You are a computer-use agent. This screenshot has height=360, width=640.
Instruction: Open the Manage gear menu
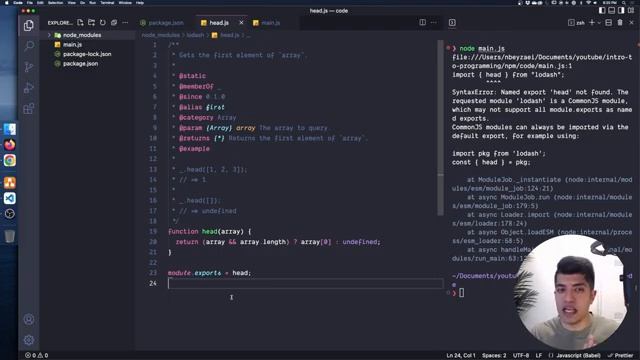29,340
